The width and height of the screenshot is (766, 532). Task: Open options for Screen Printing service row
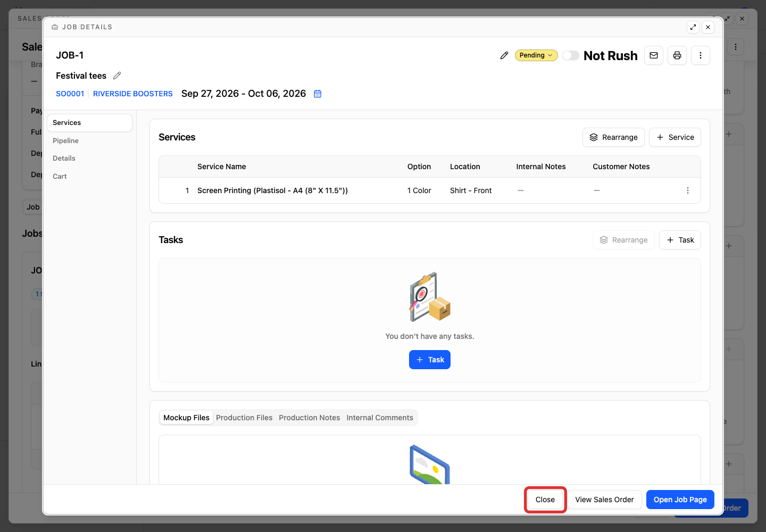tap(688, 190)
